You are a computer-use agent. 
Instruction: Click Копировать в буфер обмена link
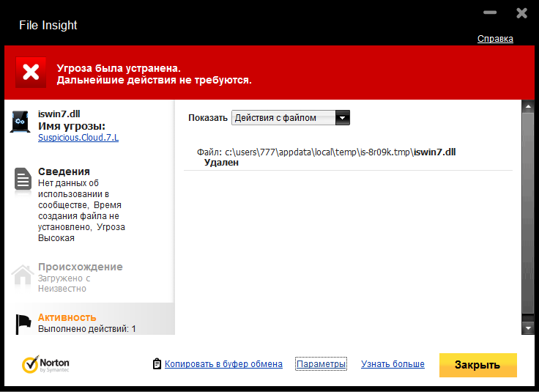click(x=223, y=364)
